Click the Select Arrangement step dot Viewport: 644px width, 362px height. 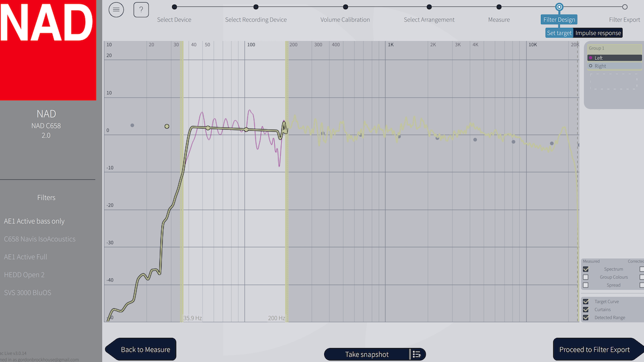pyautogui.click(x=429, y=7)
